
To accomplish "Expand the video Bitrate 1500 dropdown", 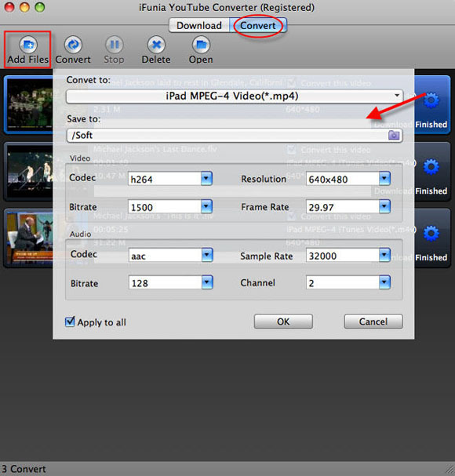I will pyautogui.click(x=206, y=207).
